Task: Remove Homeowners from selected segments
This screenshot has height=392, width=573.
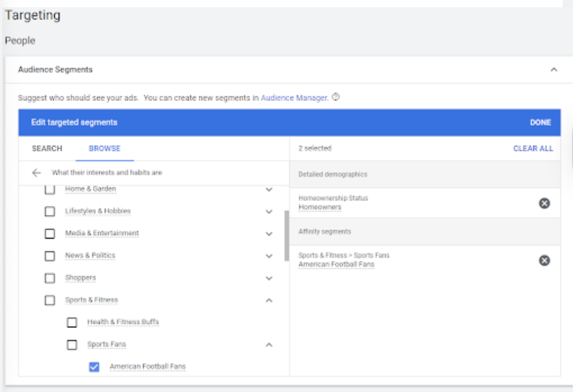Action: click(x=544, y=203)
